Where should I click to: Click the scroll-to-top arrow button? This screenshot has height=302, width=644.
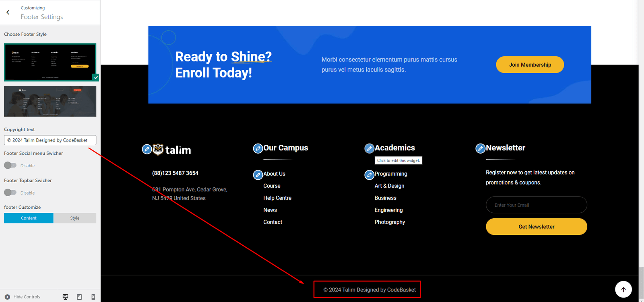(623, 289)
